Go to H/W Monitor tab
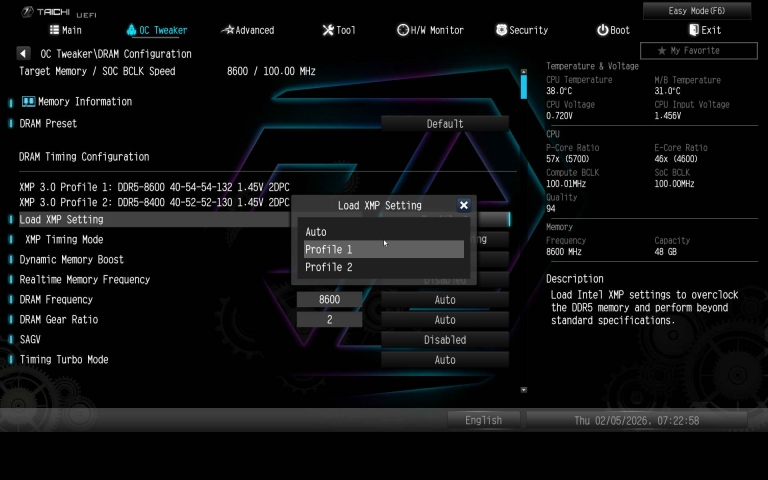The image size is (768, 480). tap(430, 30)
